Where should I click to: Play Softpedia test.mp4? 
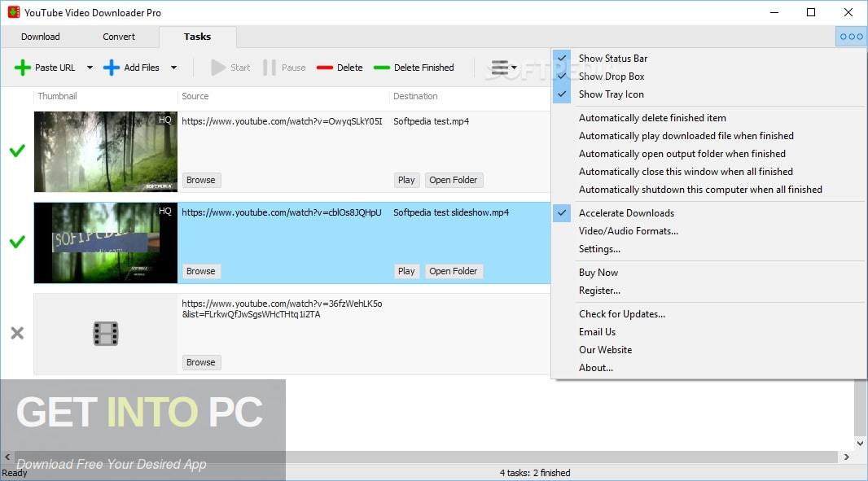[406, 180]
